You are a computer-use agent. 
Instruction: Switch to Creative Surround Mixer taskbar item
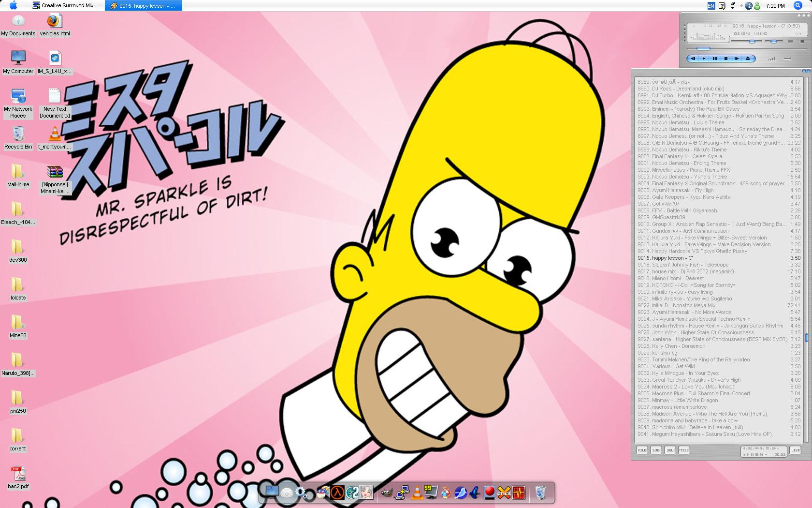(66, 5)
